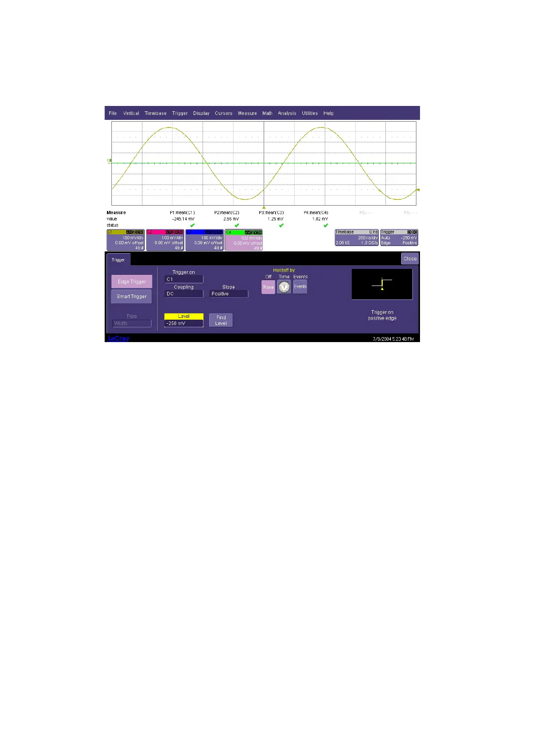Click the P1 status green checkmark
The image size is (535, 756).
[192, 225]
